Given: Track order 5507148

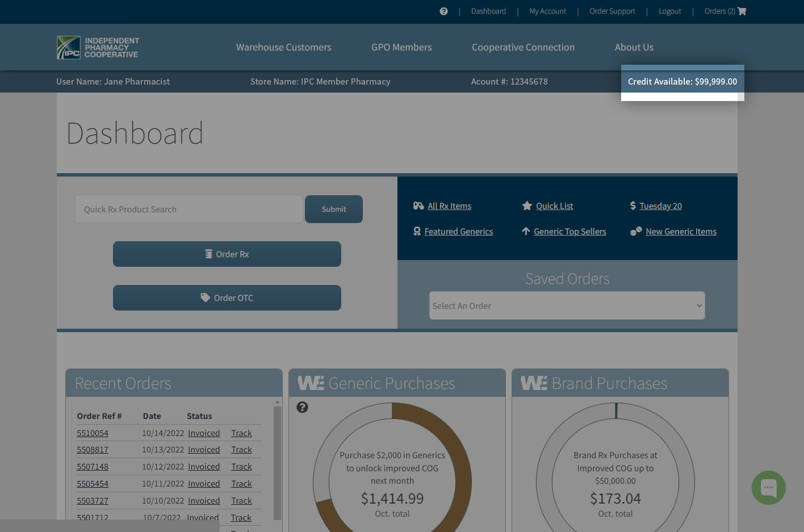Looking at the screenshot, I should [x=242, y=467].
